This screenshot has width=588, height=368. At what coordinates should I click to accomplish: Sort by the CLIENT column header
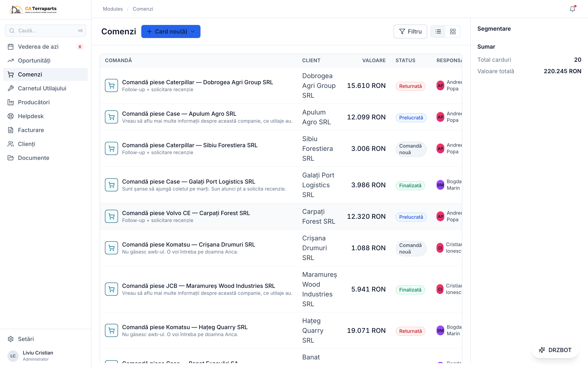tap(311, 60)
